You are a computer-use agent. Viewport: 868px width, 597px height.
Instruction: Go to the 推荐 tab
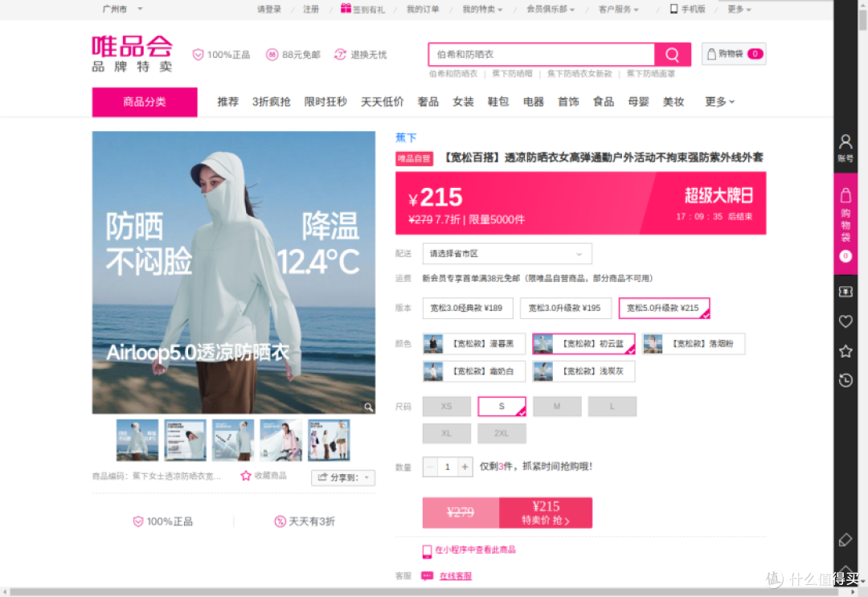(x=227, y=101)
